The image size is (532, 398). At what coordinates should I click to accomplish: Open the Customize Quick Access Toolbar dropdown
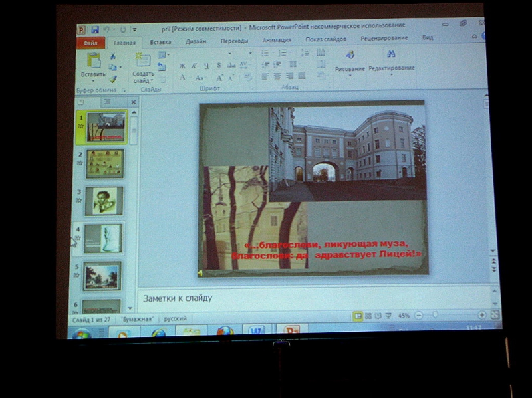pyautogui.click(x=135, y=30)
